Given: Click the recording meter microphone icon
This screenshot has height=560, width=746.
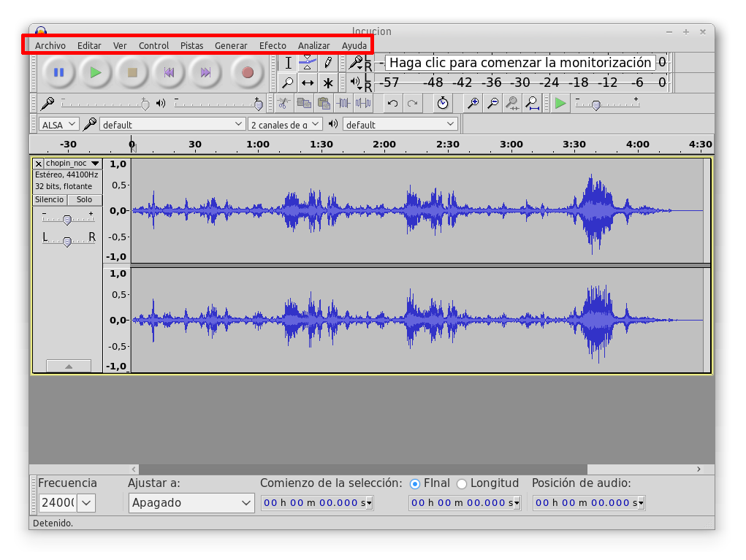Looking at the screenshot, I should click(356, 62).
